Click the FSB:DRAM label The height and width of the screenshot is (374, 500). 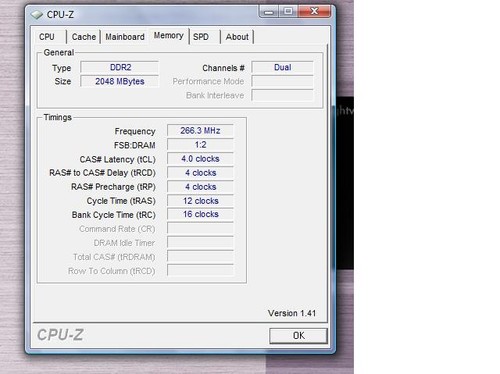pyautogui.click(x=135, y=145)
